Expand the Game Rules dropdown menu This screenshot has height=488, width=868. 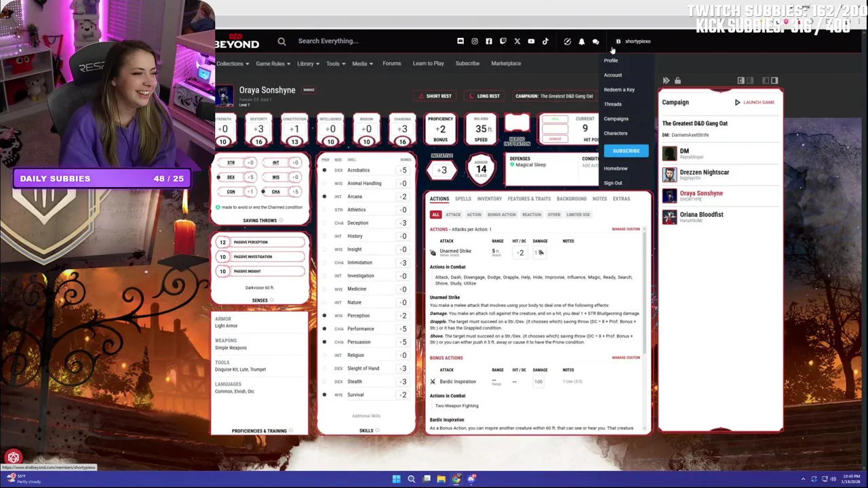(x=273, y=64)
